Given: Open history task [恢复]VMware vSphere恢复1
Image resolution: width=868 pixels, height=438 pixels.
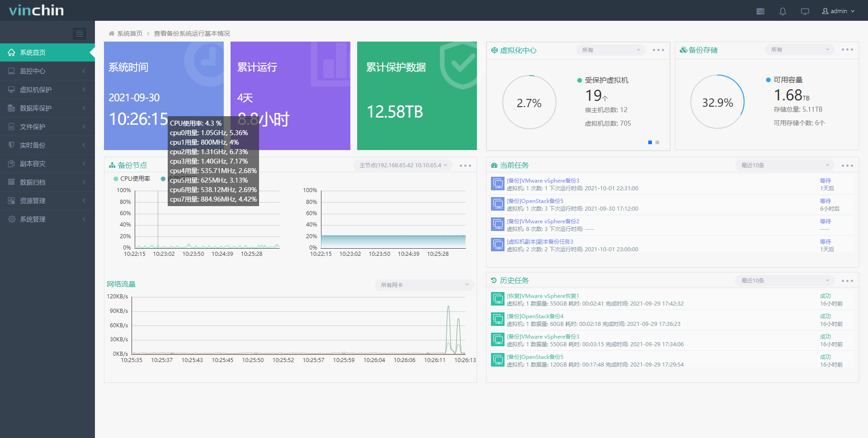Looking at the screenshot, I should click(x=543, y=296).
